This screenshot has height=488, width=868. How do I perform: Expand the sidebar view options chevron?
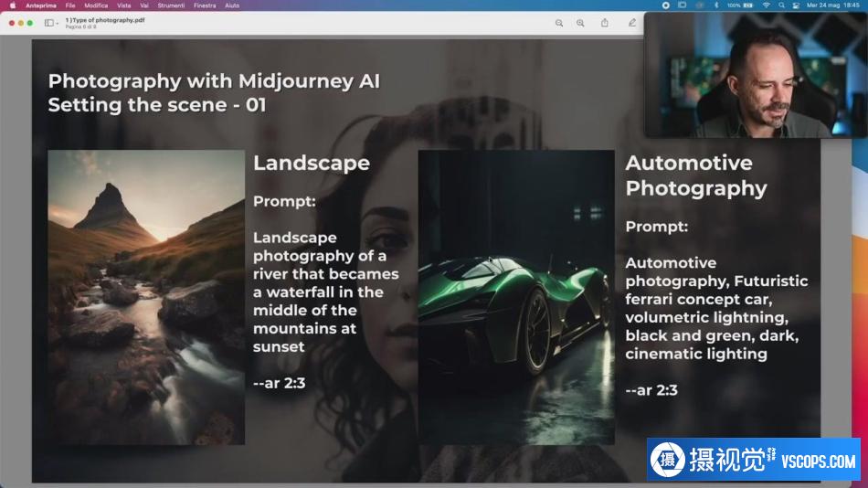pyautogui.click(x=58, y=23)
